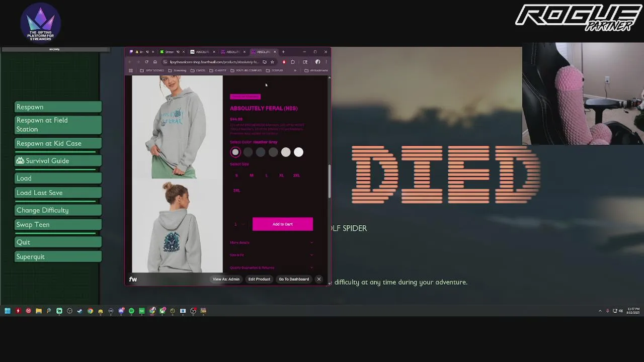Bookmark this page with the star icon
The height and width of the screenshot is (362, 644).
tap(272, 62)
